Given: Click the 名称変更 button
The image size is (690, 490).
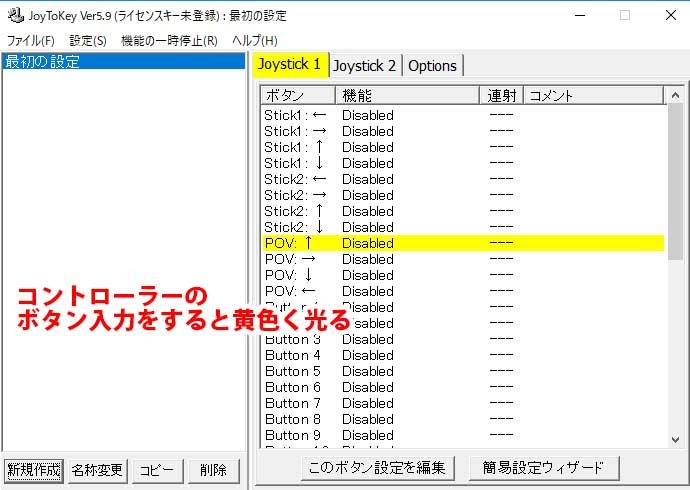Looking at the screenshot, I should pos(97,471).
